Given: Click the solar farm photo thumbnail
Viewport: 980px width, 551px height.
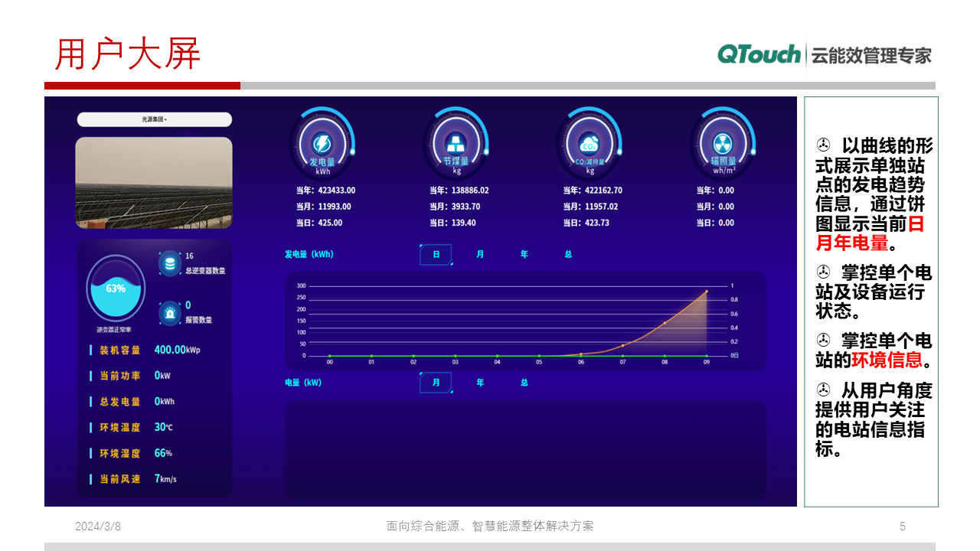Looking at the screenshot, I should 153,182.
